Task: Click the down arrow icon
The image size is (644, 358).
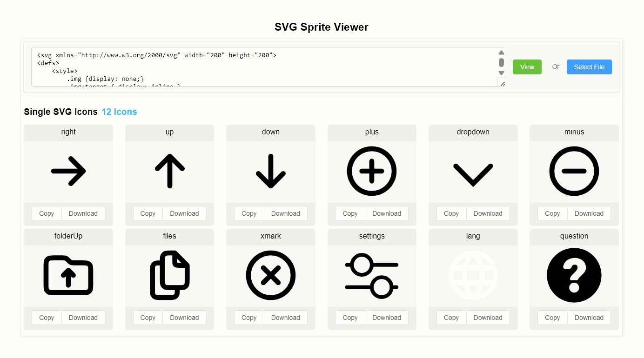Action: pos(271,171)
